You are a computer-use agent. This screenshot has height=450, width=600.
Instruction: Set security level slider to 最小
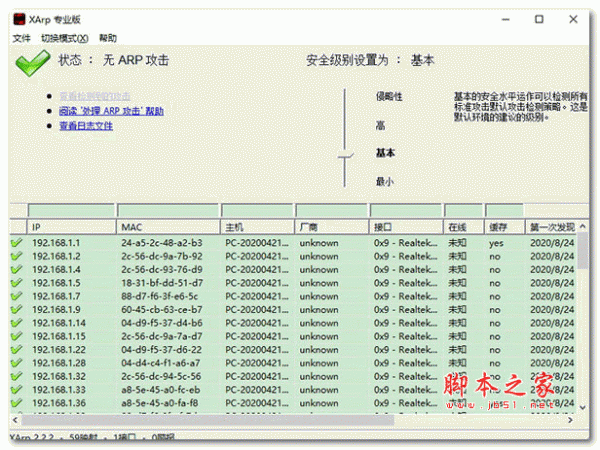click(384, 181)
